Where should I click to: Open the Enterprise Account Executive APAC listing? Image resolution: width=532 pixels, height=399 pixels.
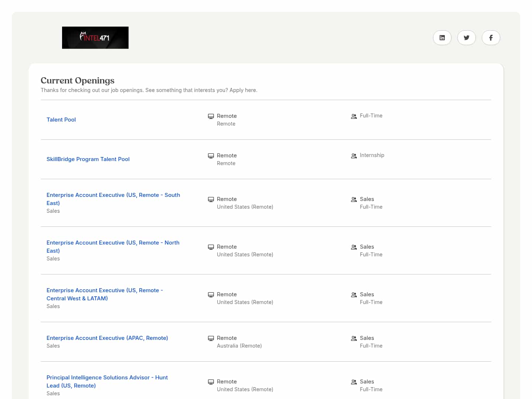pyautogui.click(x=107, y=338)
